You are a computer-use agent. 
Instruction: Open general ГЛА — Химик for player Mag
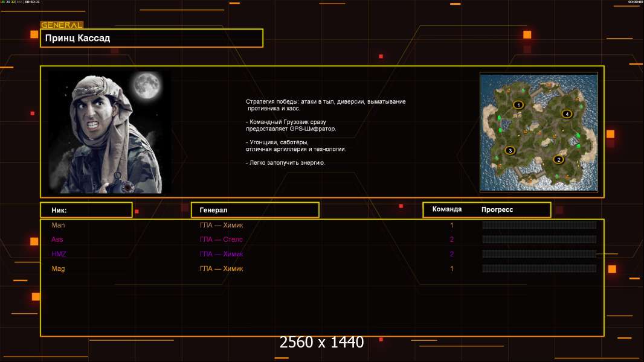[221, 268]
